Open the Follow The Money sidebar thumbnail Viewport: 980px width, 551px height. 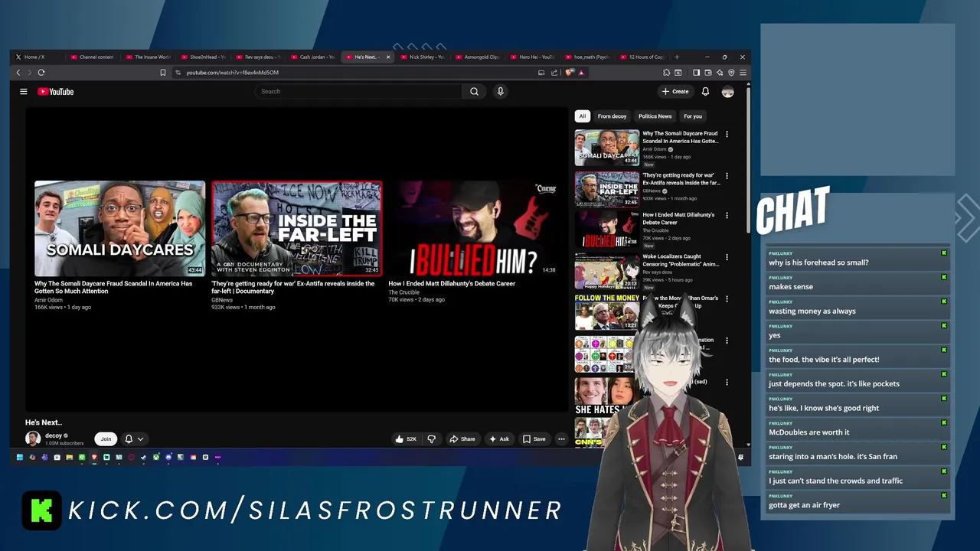607,312
